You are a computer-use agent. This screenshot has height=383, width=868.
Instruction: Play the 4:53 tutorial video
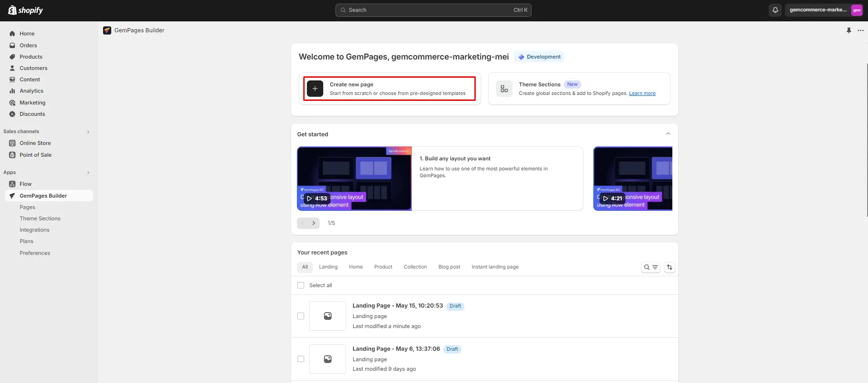tap(316, 199)
